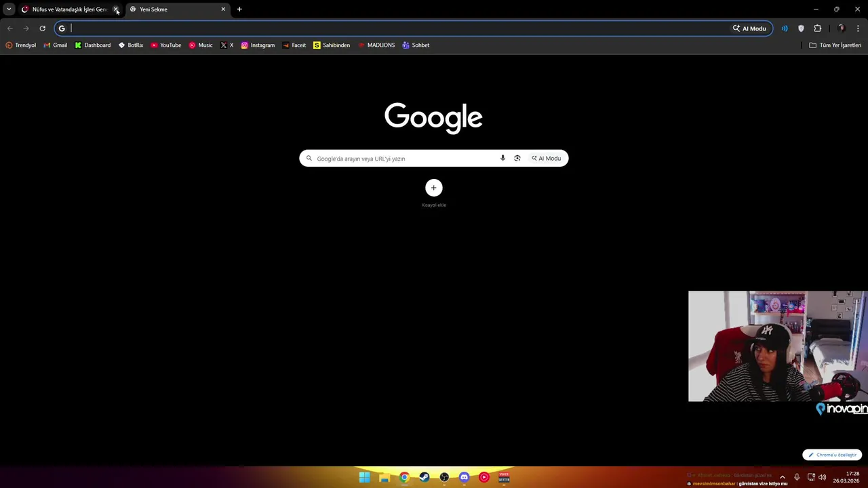Open Windows Start menu
Image resolution: width=868 pixels, height=488 pixels.
pyautogui.click(x=365, y=477)
